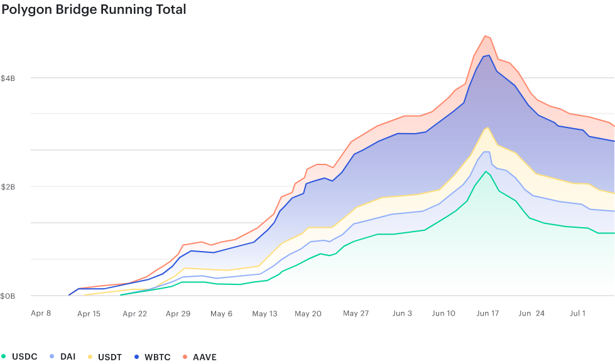Click the light blue DAI legend dot
This screenshot has width=615, height=364.
point(52,356)
